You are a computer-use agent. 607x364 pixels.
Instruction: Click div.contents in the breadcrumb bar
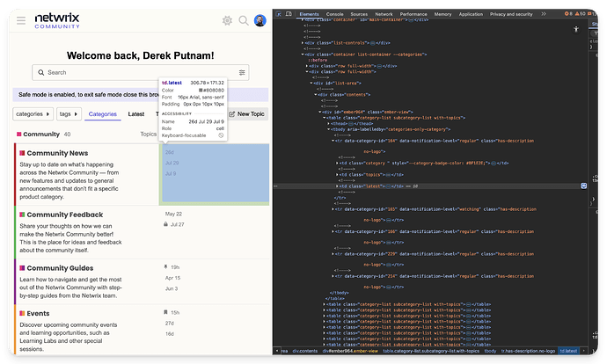[305, 351]
